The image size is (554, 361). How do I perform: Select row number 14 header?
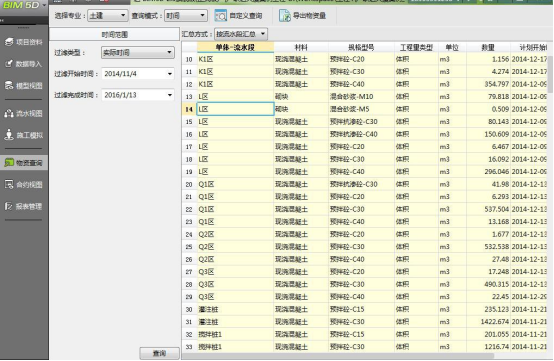tap(189, 109)
